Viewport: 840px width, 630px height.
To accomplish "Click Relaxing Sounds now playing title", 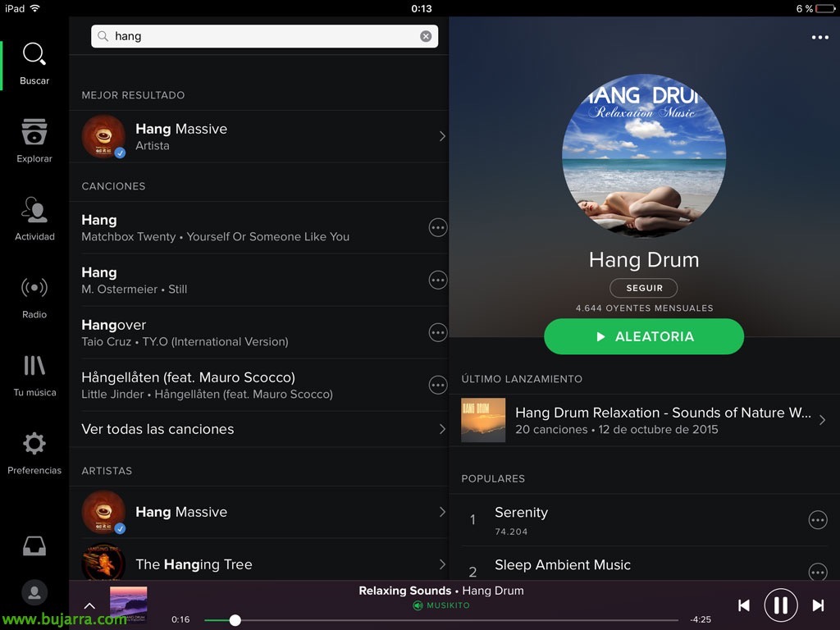I will pos(405,591).
